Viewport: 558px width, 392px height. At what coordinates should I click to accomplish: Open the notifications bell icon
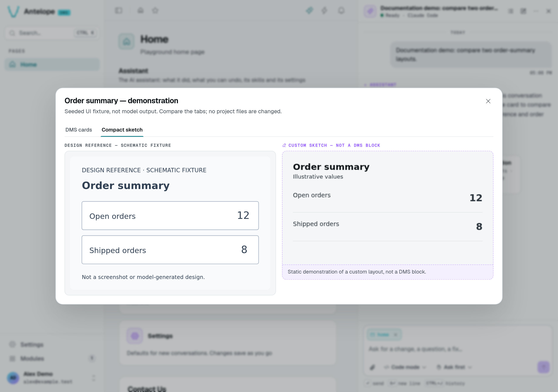[341, 10]
